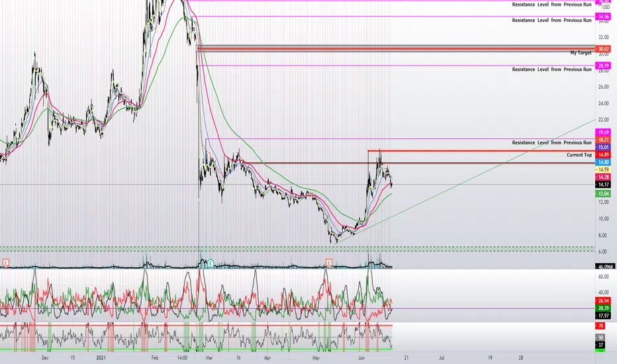Click the green 13.04 moving average label

pos(603,194)
